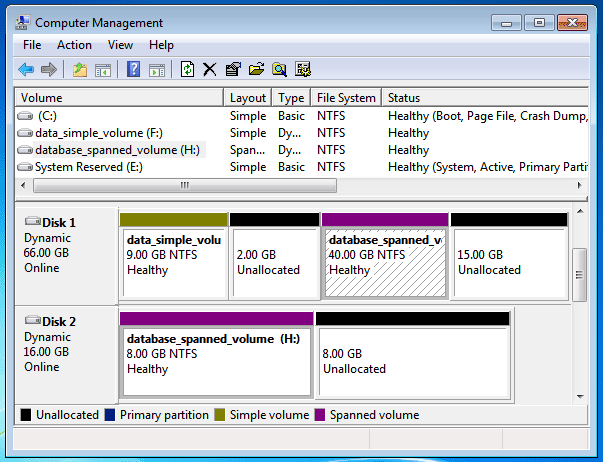Screen dimensions: 603x462
Task: Open Help via the question mark icon
Action: coord(133,70)
